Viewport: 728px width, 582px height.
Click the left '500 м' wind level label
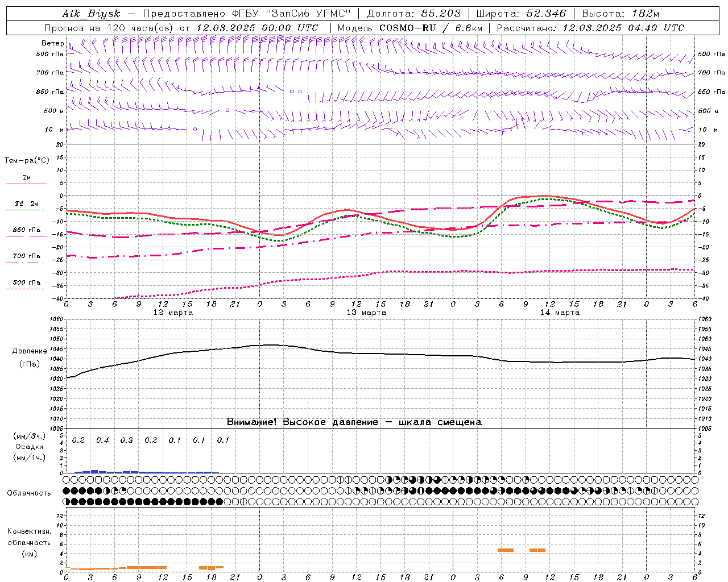point(54,111)
